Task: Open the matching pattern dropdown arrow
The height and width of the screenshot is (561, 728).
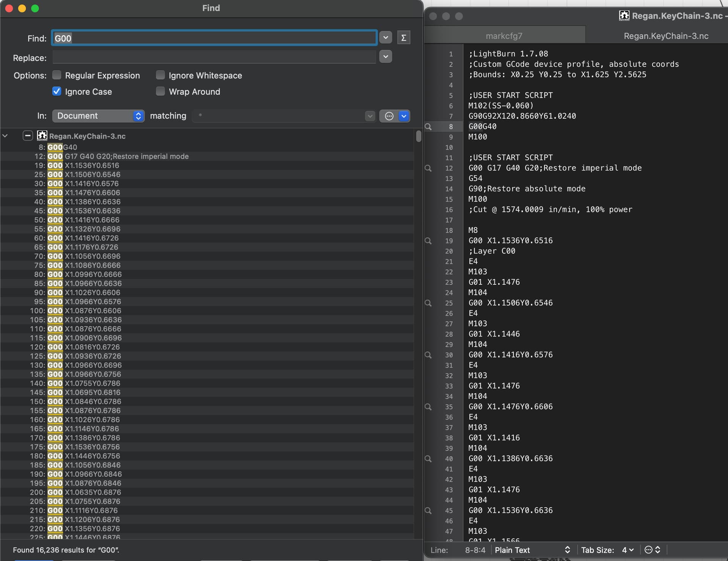Action: pos(370,116)
